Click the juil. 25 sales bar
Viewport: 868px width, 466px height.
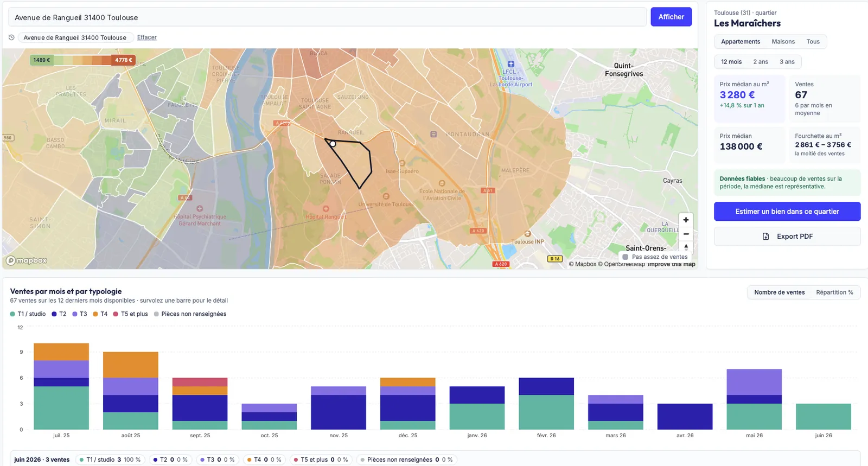[61, 386]
